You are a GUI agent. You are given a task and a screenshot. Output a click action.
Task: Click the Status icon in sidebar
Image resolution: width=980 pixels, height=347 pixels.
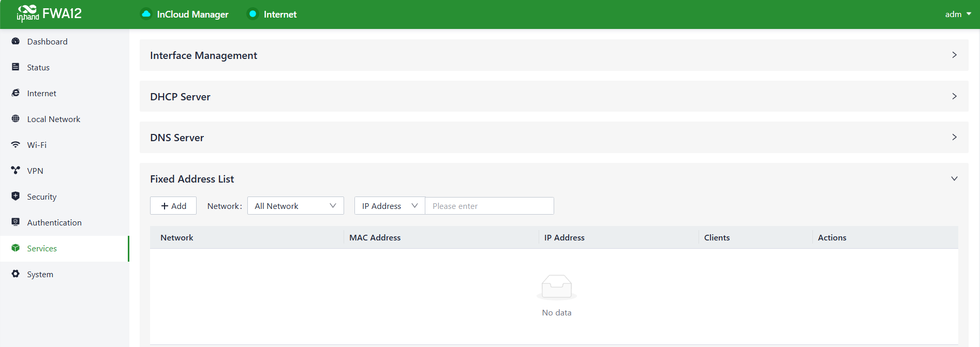pyautogui.click(x=16, y=67)
